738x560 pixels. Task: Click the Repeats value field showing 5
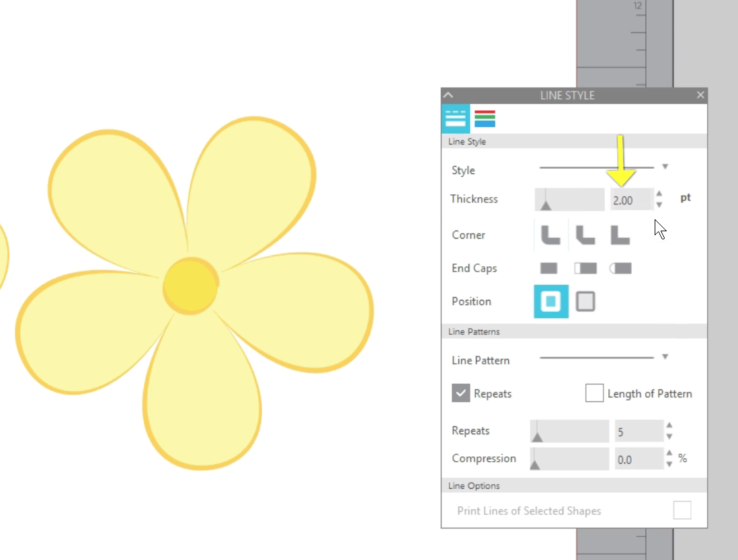click(639, 431)
